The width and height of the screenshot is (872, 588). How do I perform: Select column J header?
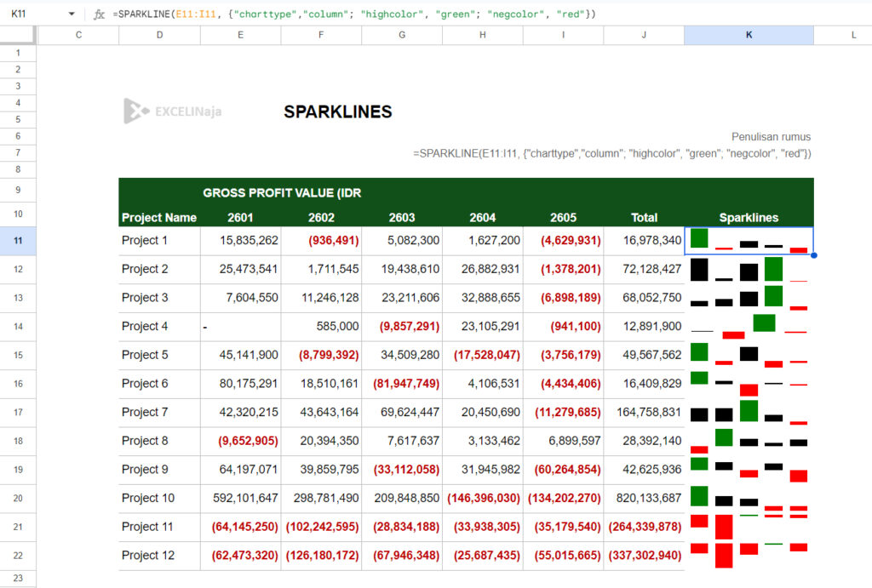point(644,35)
